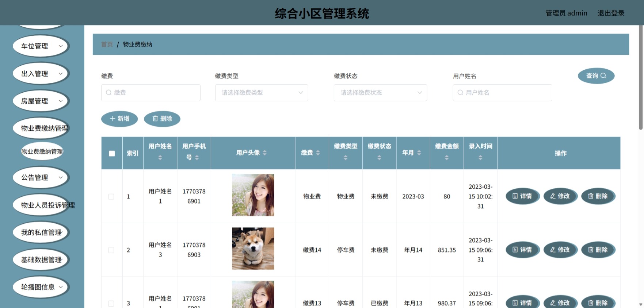Click 删除 for row 缴费13
Viewport: 644px width, 308px height.
pyautogui.click(x=598, y=303)
